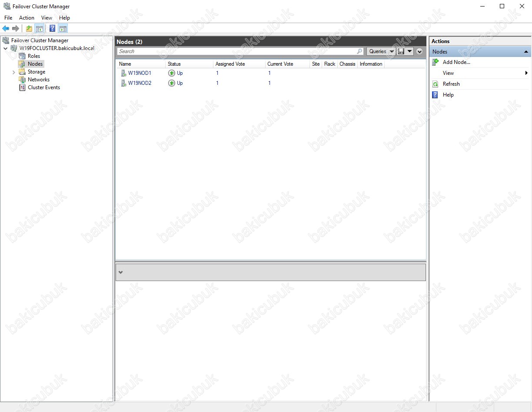Select W19FOCLUSTER.bakicubuk.local in the tree
The width and height of the screenshot is (532, 412).
pos(57,48)
